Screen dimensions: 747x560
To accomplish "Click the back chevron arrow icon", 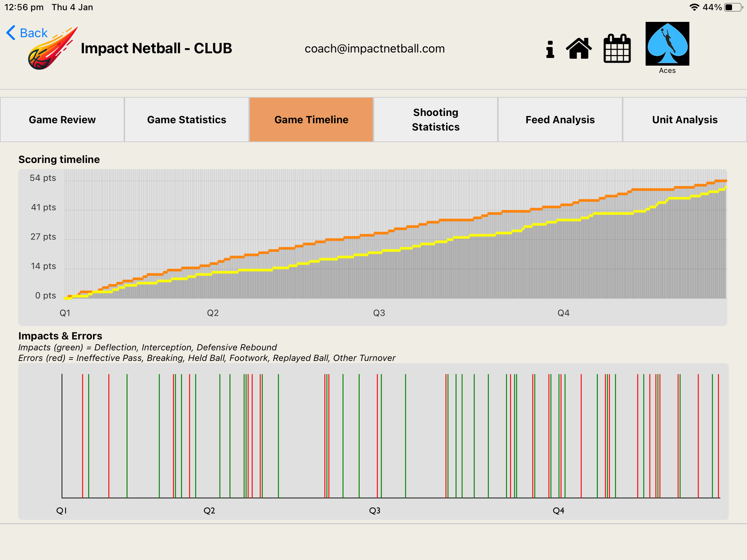I will [10, 32].
